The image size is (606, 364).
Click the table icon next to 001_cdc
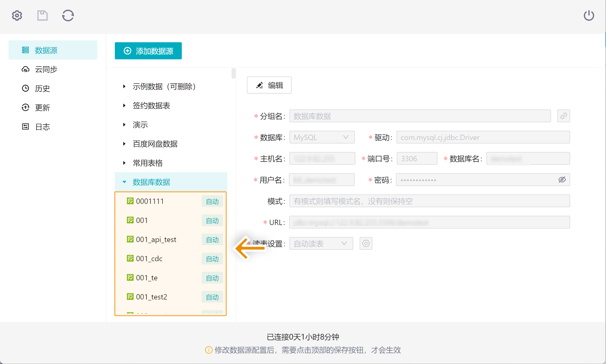(x=130, y=258)
